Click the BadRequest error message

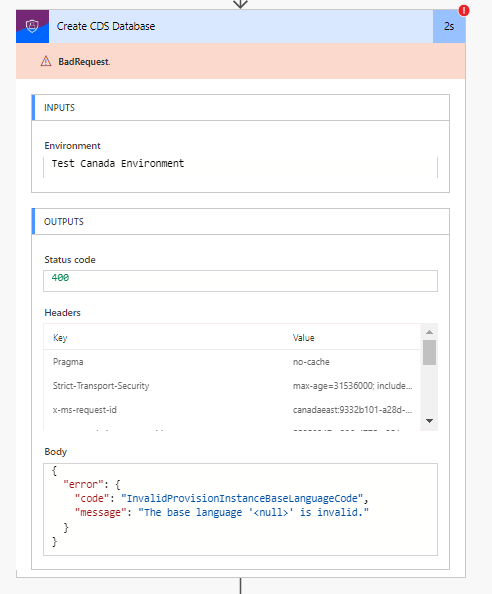click(x=84, y=62)
